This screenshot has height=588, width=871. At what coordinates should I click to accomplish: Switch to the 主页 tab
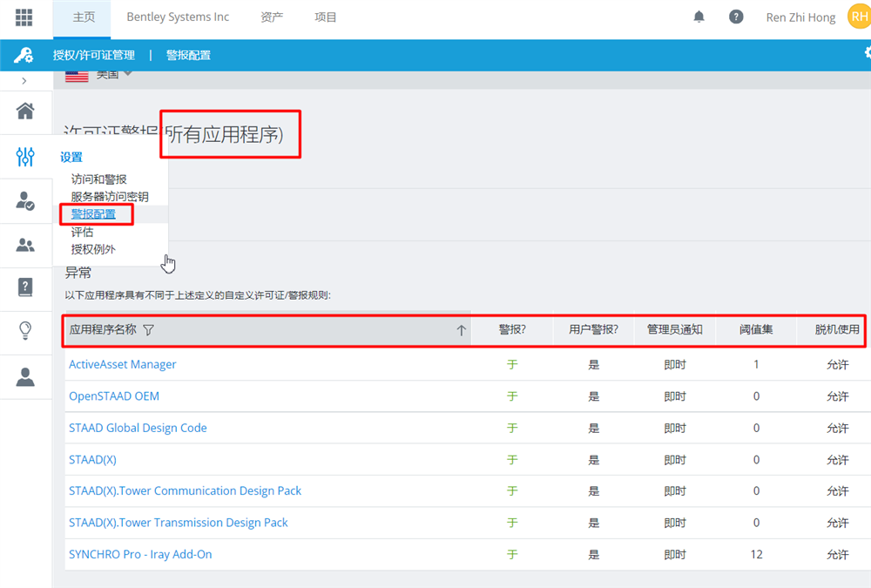pyautogui.click(x=84, y=17)
